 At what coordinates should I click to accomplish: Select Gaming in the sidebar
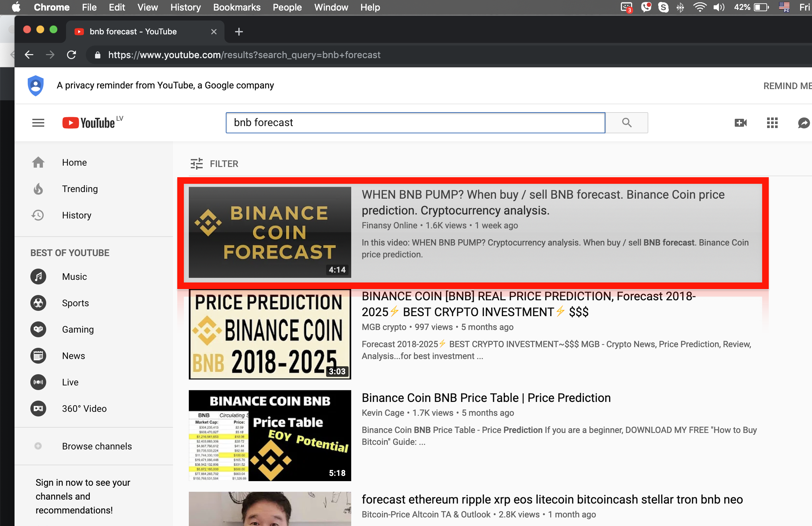(94, 330)
